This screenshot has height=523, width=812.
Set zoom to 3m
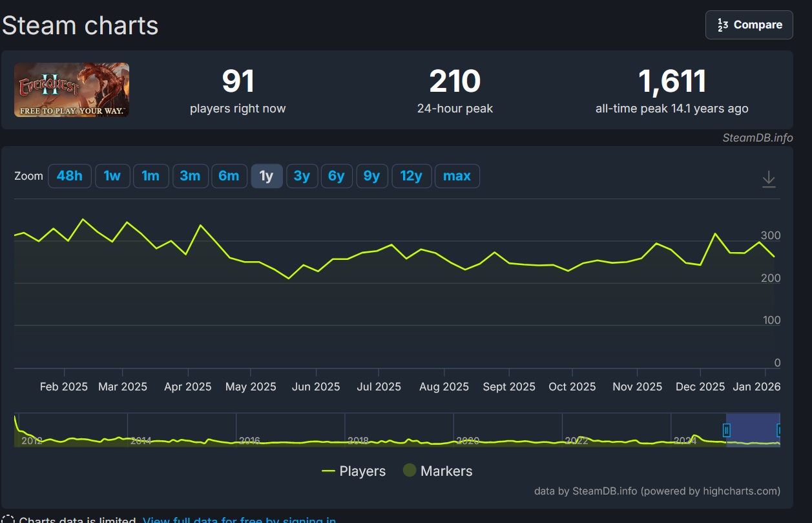pyautogui.click(x=190, y=176)
